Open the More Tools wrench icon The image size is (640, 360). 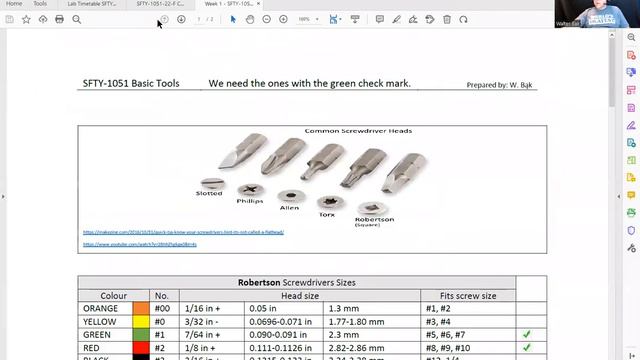(x=631, y=248)
